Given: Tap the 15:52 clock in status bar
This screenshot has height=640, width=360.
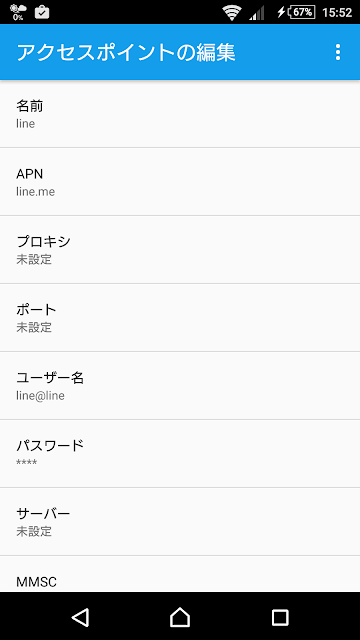Looking at the screenshot, I should 337,12.
